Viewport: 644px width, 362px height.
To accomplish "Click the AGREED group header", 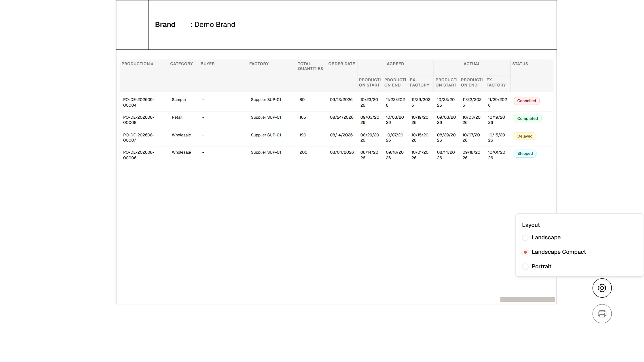I will [395, 64].
